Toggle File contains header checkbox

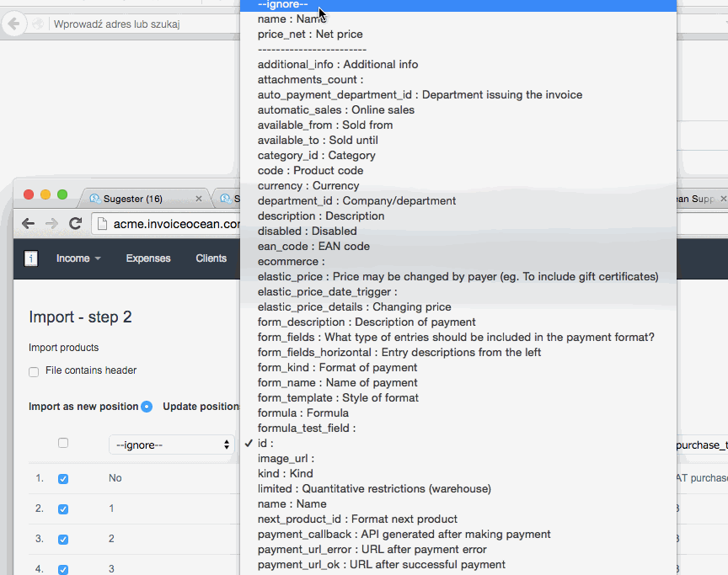(34, 372)
